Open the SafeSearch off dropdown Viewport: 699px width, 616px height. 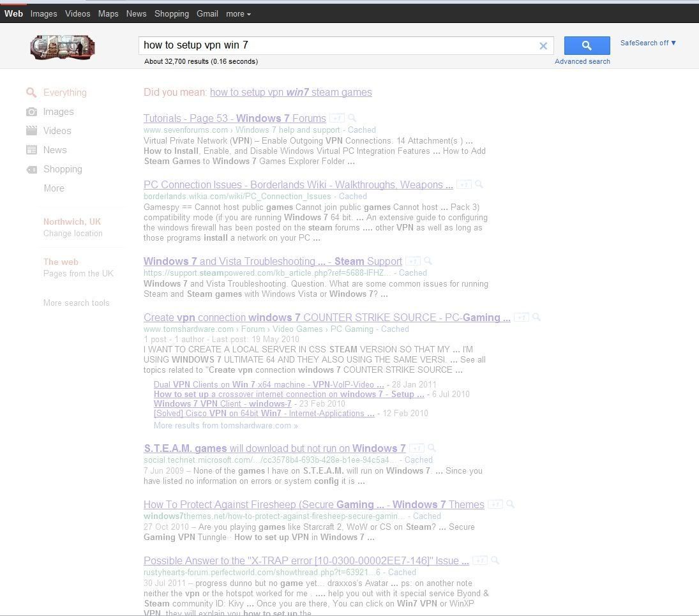pos(648,43)
